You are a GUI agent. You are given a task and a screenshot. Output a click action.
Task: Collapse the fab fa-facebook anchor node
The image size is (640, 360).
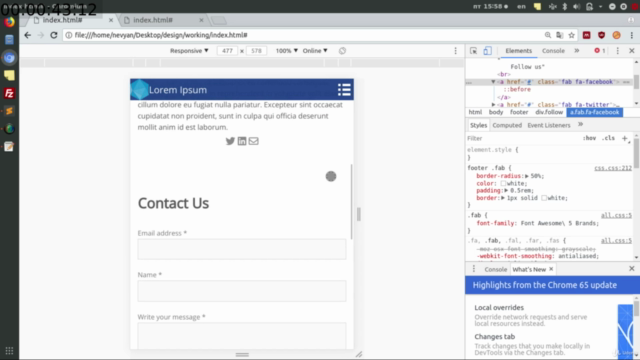(493, 82)
